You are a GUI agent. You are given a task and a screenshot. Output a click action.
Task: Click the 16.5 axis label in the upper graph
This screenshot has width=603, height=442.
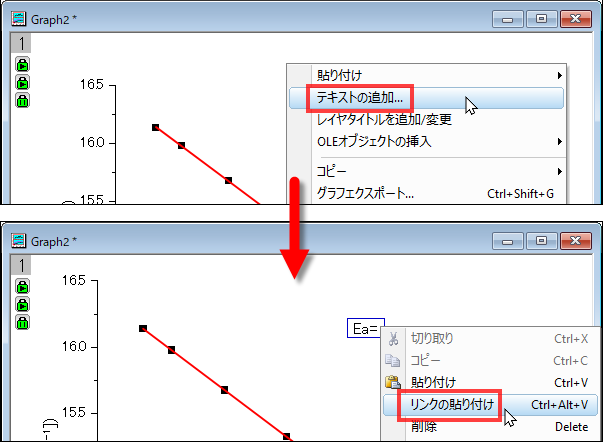click(92, 84)
